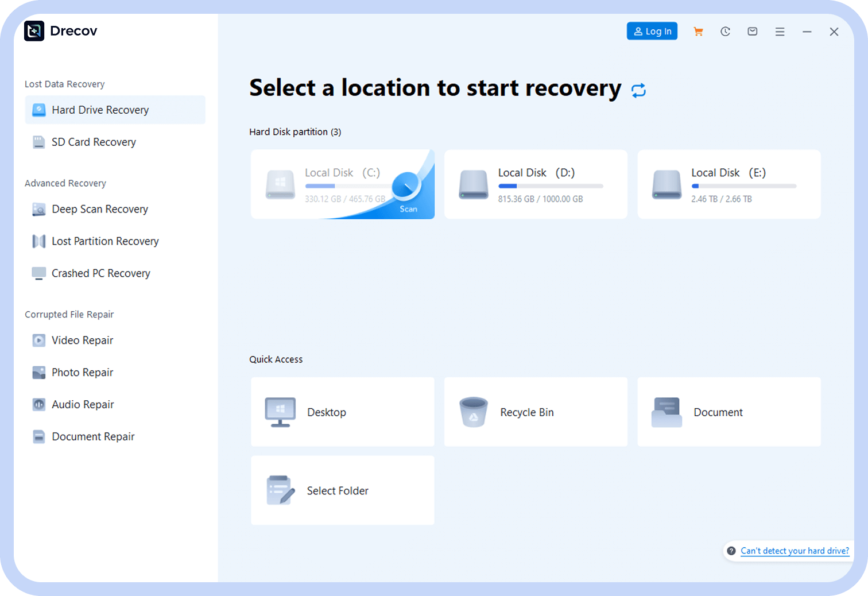The height and width of the screenshot is (596, 868).
Task: Click the refresh icon beside the heading
Action: coord(638,90)
